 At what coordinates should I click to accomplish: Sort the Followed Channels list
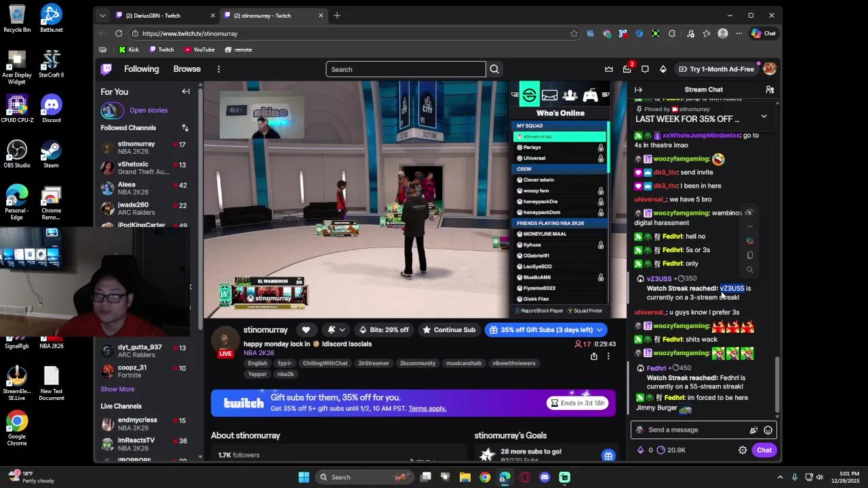pyautogui.click(x=185, y=127)
